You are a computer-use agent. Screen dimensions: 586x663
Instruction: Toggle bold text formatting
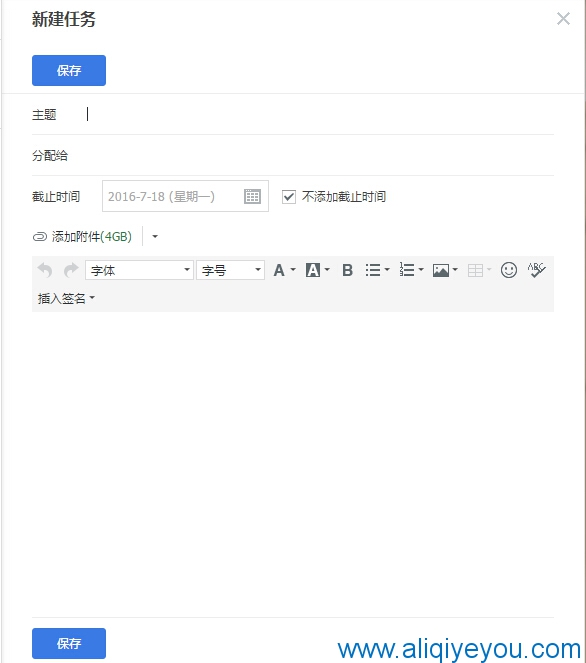347,270
